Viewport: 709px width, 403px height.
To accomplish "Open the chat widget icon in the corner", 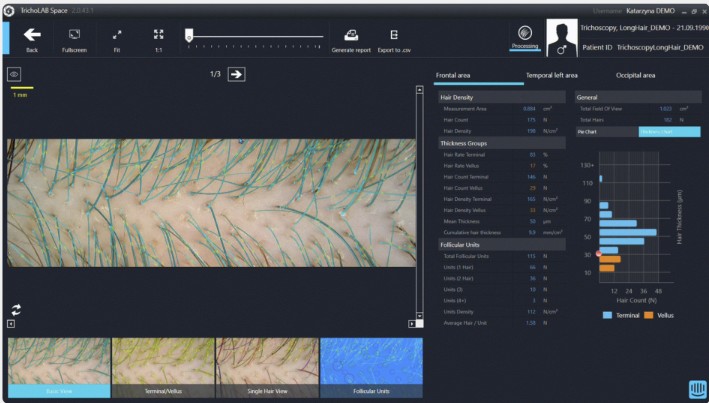I will tap(695, 388).
